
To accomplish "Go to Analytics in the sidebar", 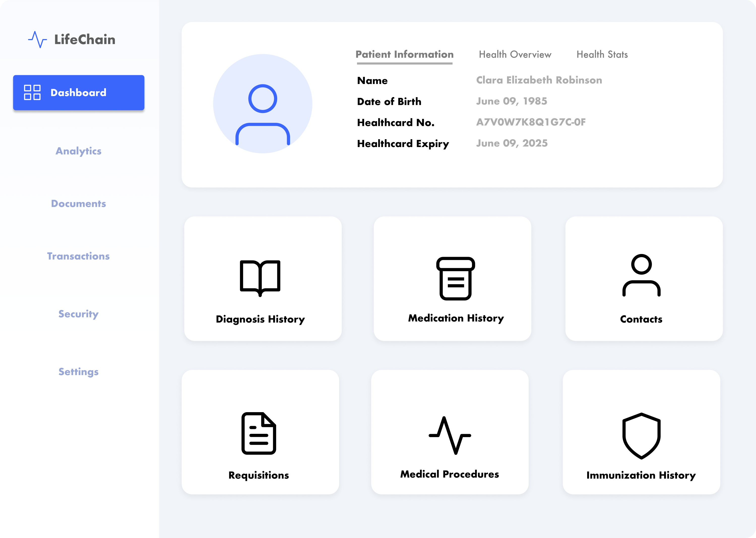I will pos(78,151).
